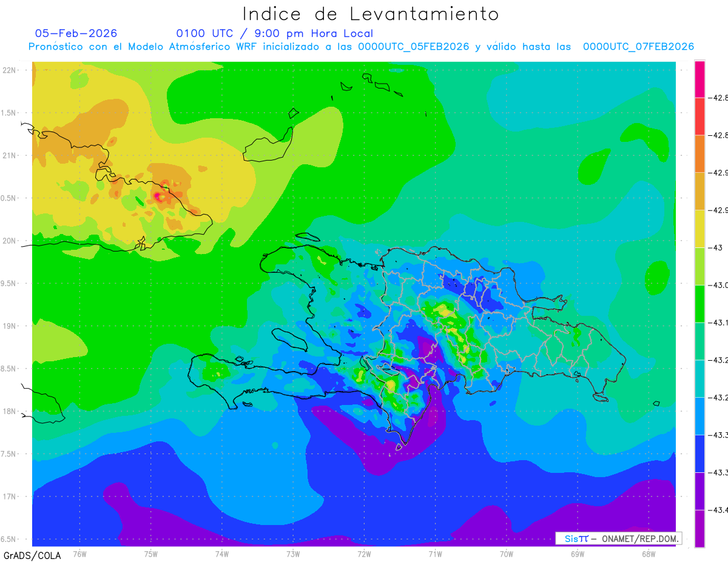Click the orange -42.9 legend color band

click(x=699, y=154)
